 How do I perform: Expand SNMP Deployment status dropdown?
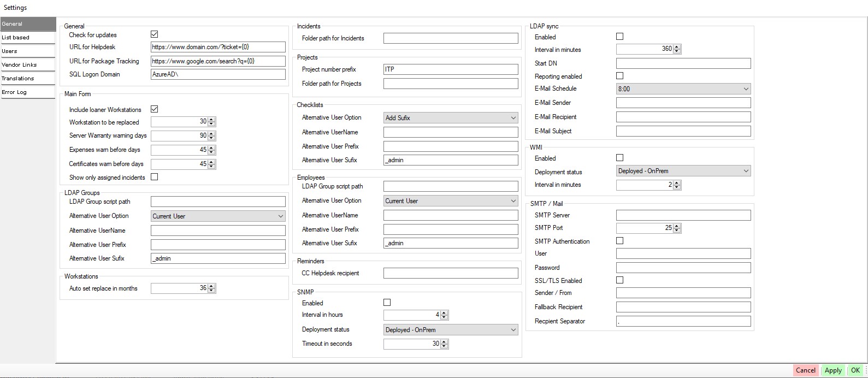click(x=451, y=330)
